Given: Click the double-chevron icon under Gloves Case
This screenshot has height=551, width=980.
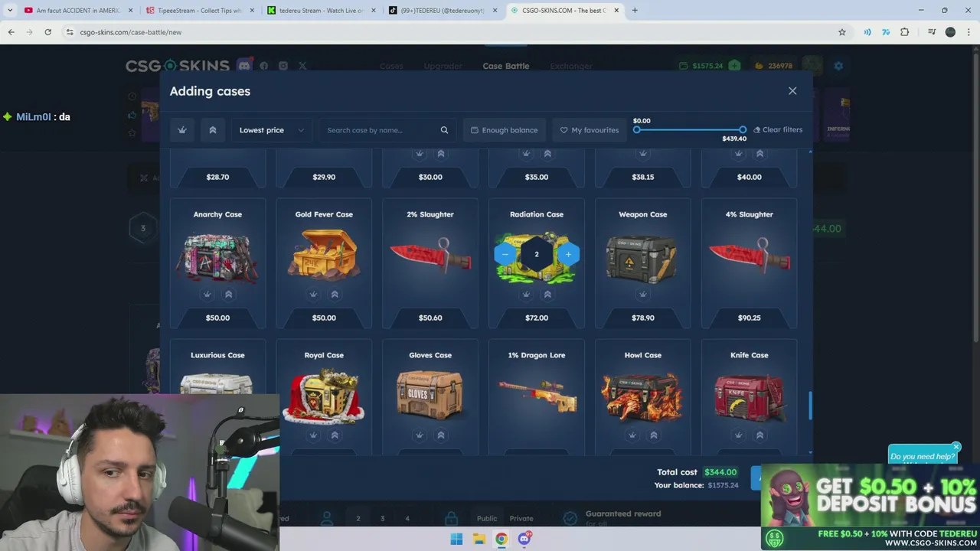Looking at the screenshot, I should 441,435.
